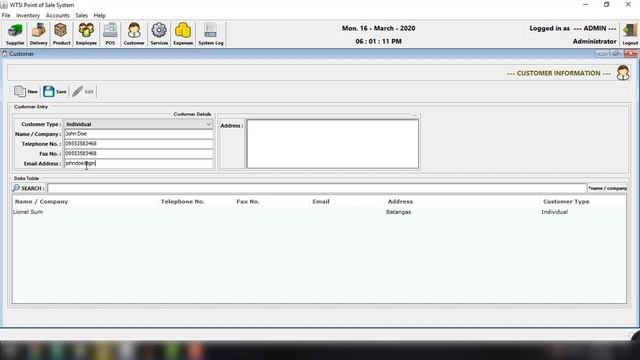Open the System Log icon

pyautogui.click(x=211, y=34)
